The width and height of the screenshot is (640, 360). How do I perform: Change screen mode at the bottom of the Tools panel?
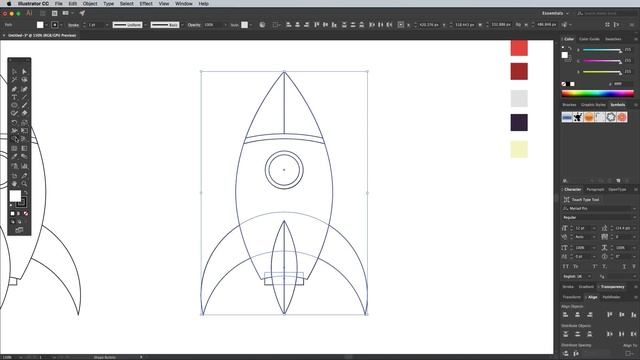(19, 230)
